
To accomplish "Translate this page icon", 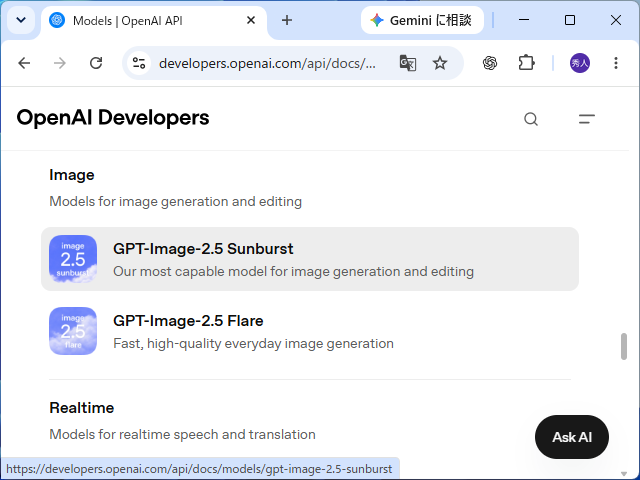I will [407, 63].
